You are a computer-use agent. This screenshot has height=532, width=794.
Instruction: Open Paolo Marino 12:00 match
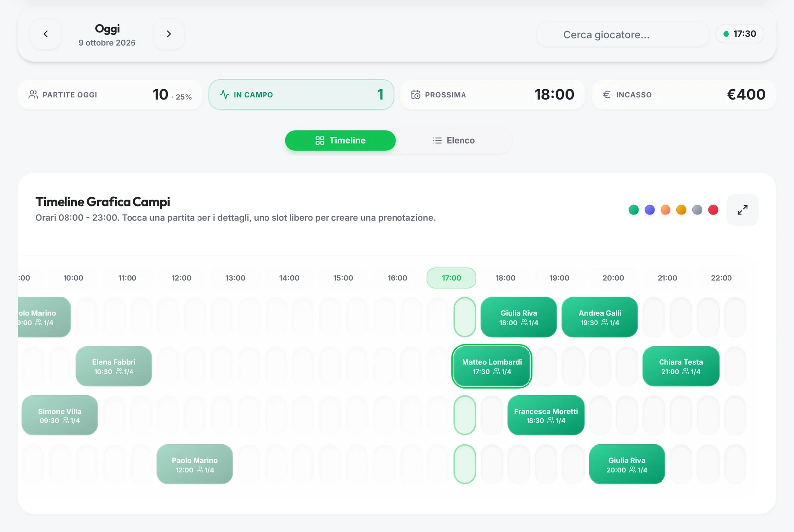pos(195,465)
